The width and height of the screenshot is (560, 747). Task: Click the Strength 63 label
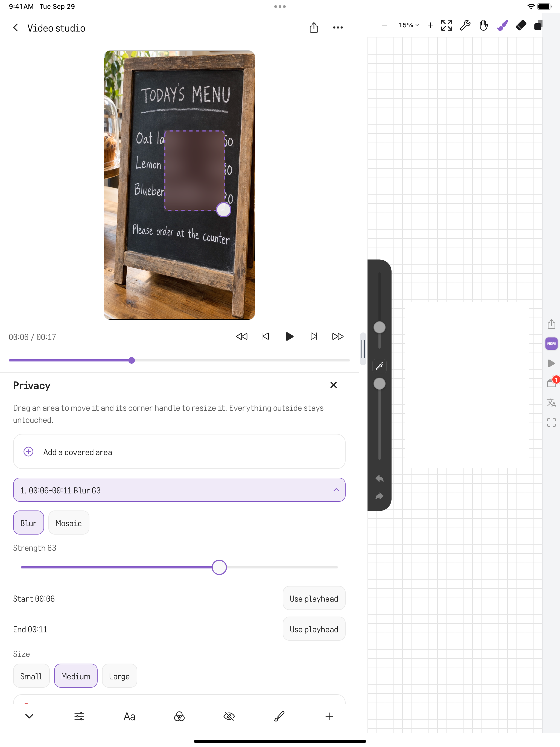[x=35, y=548]
